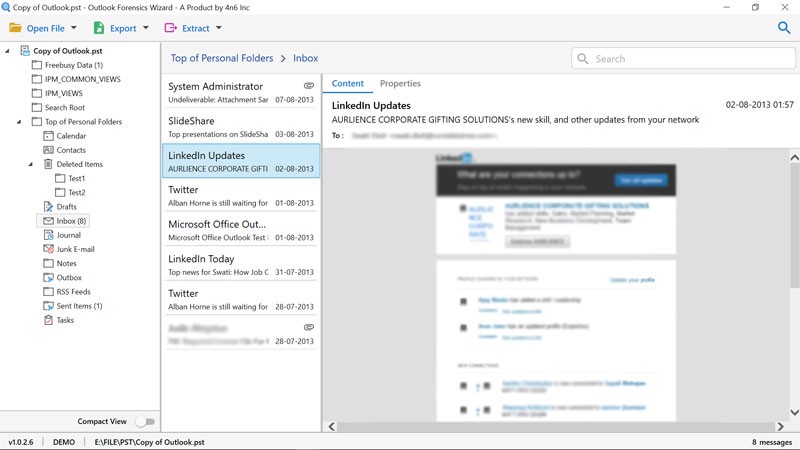Select Sent Items (1) tree label
Image resolution: width=800 pixels, height=450 pixels.
pos(79,306)
